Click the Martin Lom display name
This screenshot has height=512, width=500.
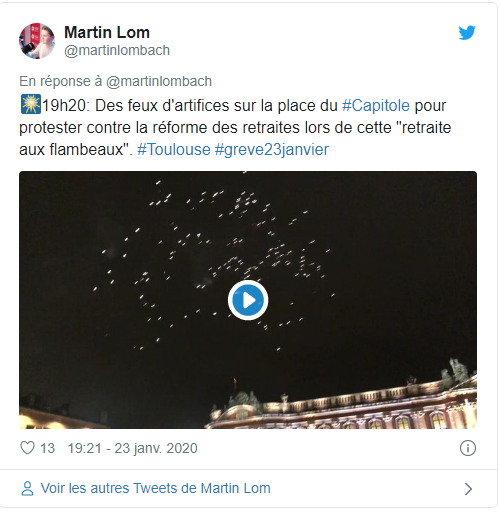(107, 32)
